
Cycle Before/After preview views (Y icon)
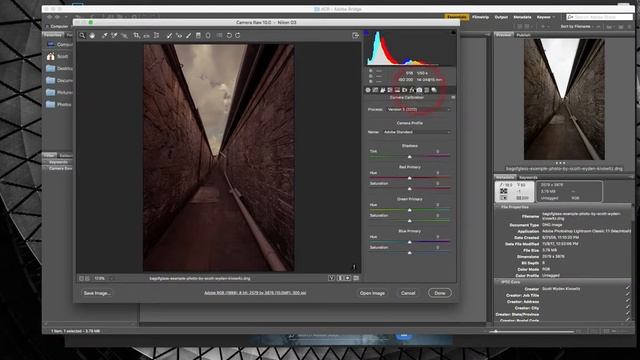pos(331,278)
